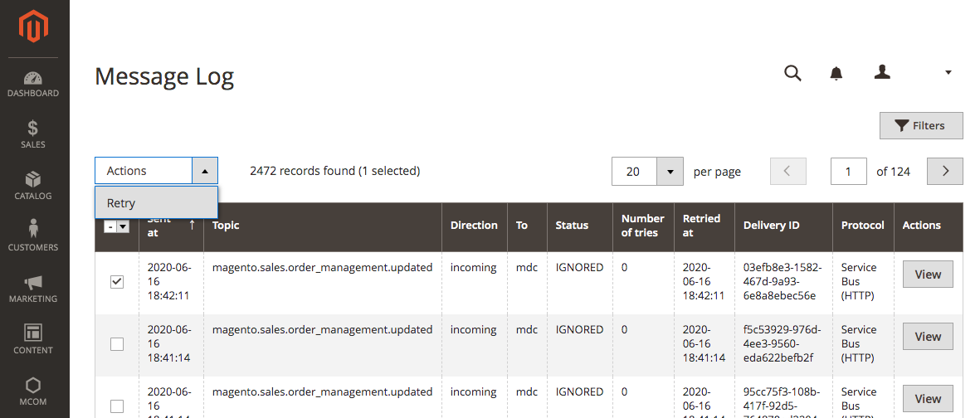The height and width of the screenshot is (418, 980).
Task: Sort by the Topic column
Action: tap(323, 226)
